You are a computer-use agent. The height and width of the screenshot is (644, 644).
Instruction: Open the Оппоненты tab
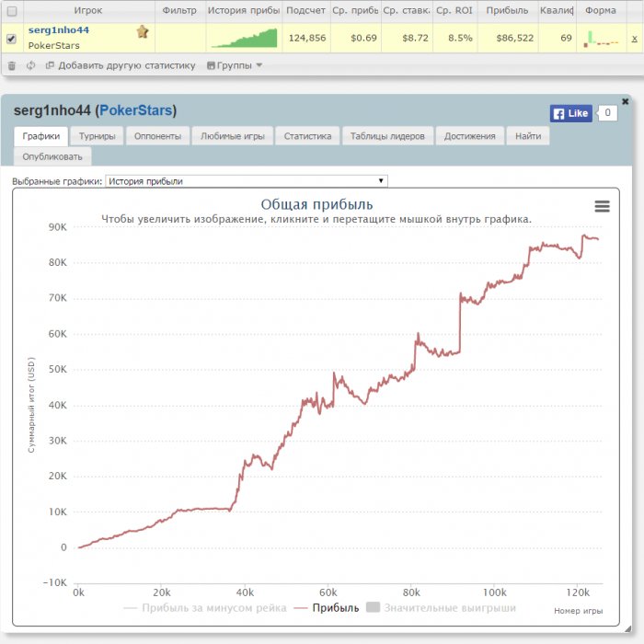157,136
